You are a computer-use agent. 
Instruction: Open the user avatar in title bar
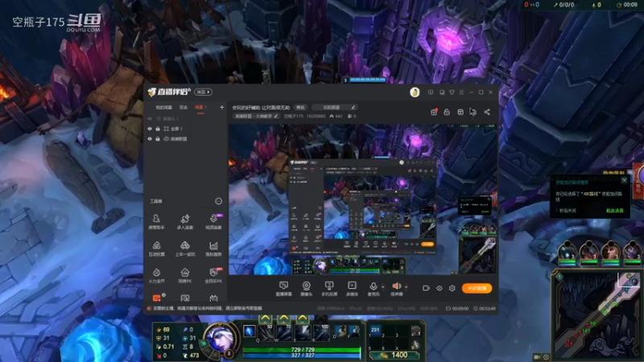click(x=415, y=93)
